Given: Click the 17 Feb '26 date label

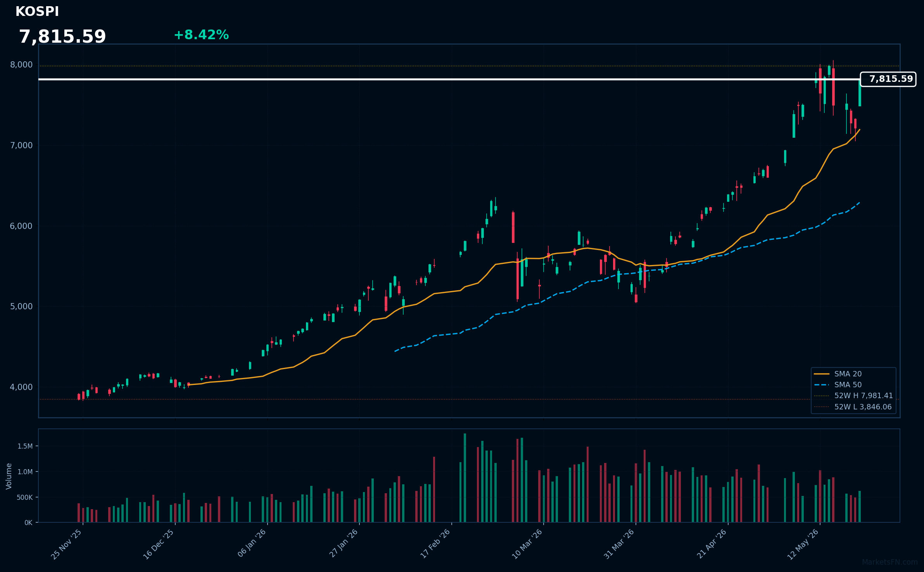Looking at the screenshot, I should 435,544.
